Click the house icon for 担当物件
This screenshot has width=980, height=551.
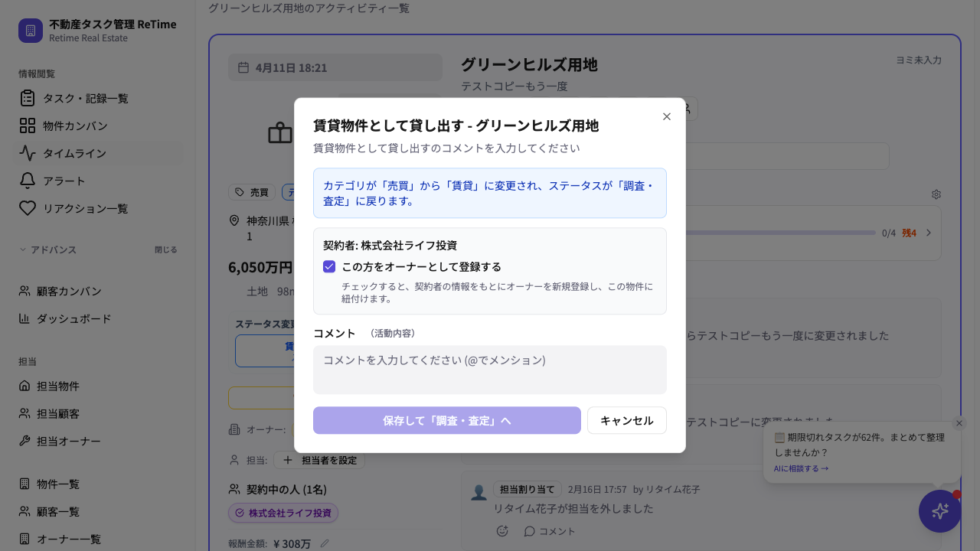[x=24, y=386]
